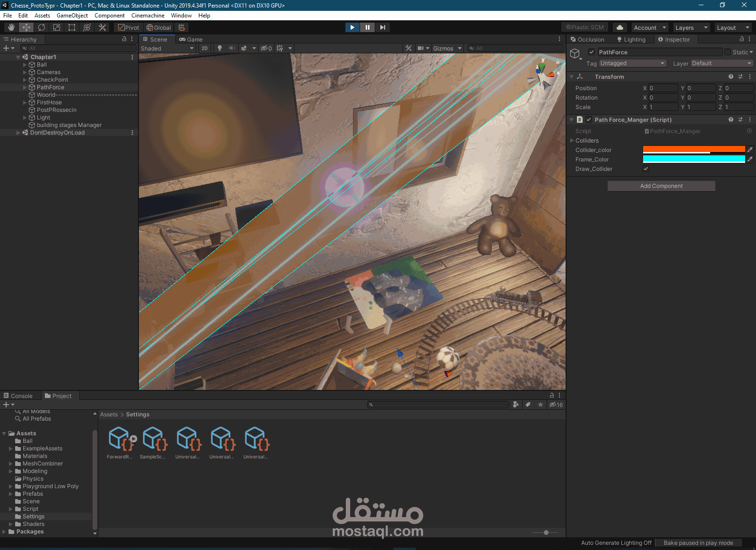756x550 pixels.
Task: Open the Account dropdown
Action: (650, 27)
